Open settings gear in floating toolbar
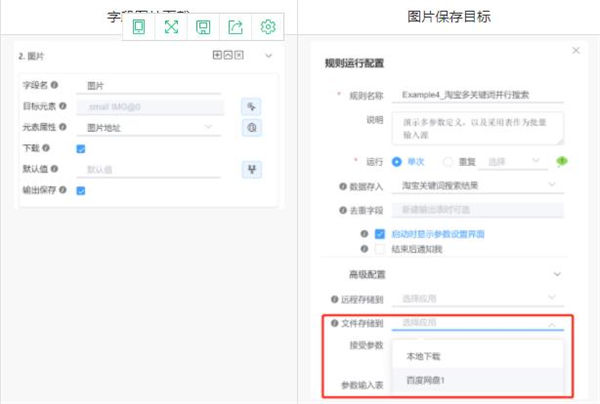Image resolution: width=600 pixels, height=404 pixels. (267, 27)
